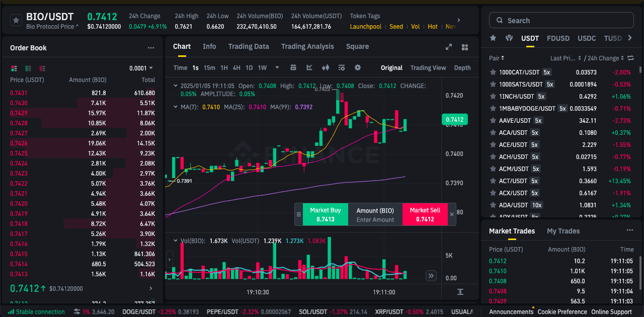The height and width of the screenshot is (317, 644).
Task: Expand chart to fullscreen
Action: 449,47
